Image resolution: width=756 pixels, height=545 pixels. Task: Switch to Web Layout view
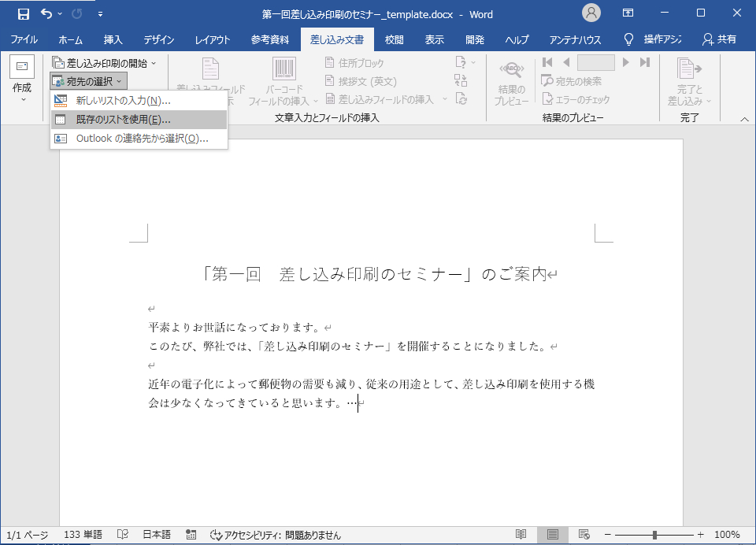coord(584,535)
